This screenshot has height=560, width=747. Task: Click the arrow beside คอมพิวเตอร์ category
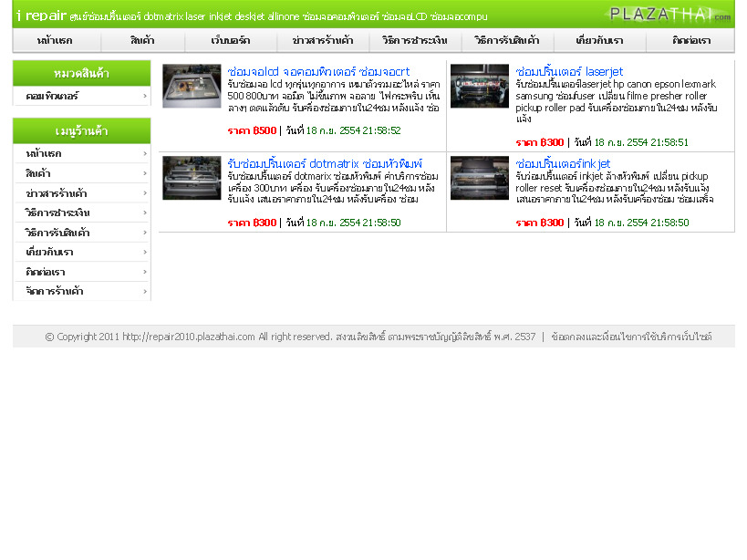coord(145,96)
